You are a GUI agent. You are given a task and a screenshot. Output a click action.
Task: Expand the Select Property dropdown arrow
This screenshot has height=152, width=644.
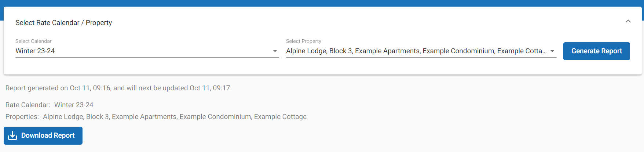pyautogui.click(x=552, y=51)
